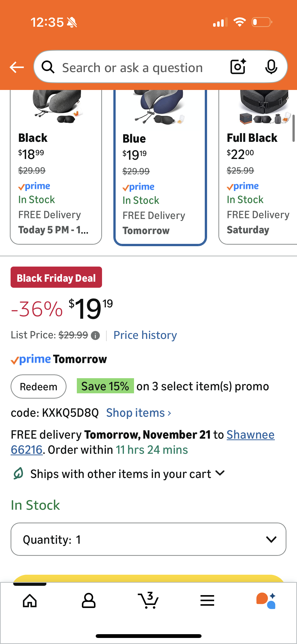Image resolution: width=297 pixels, height=644 pixels.
Task: Open Price history link
Action: 145,335
